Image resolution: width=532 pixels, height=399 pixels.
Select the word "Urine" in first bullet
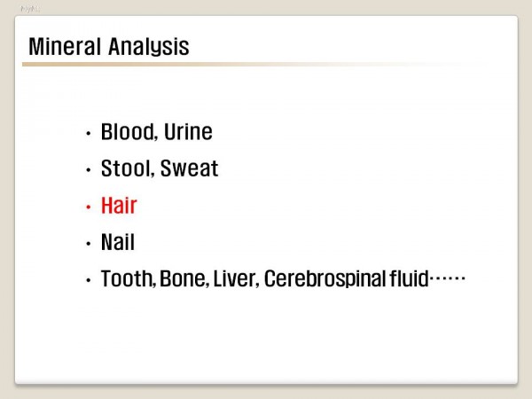coord(188,132)
